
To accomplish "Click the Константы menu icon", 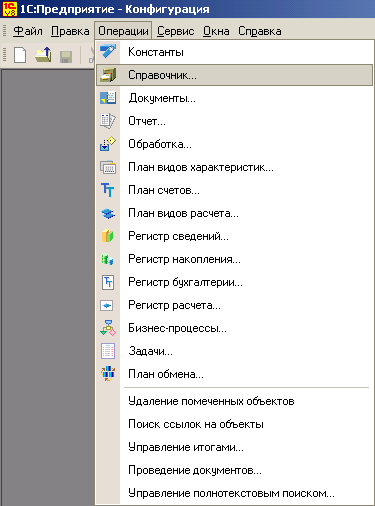I will point(108,52).
